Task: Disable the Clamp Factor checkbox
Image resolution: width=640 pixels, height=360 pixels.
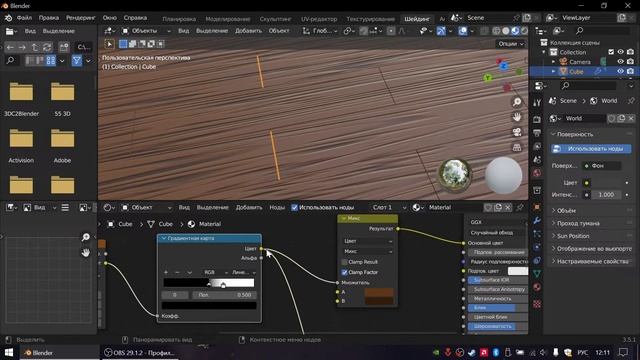Action: (x=344, y=272)
